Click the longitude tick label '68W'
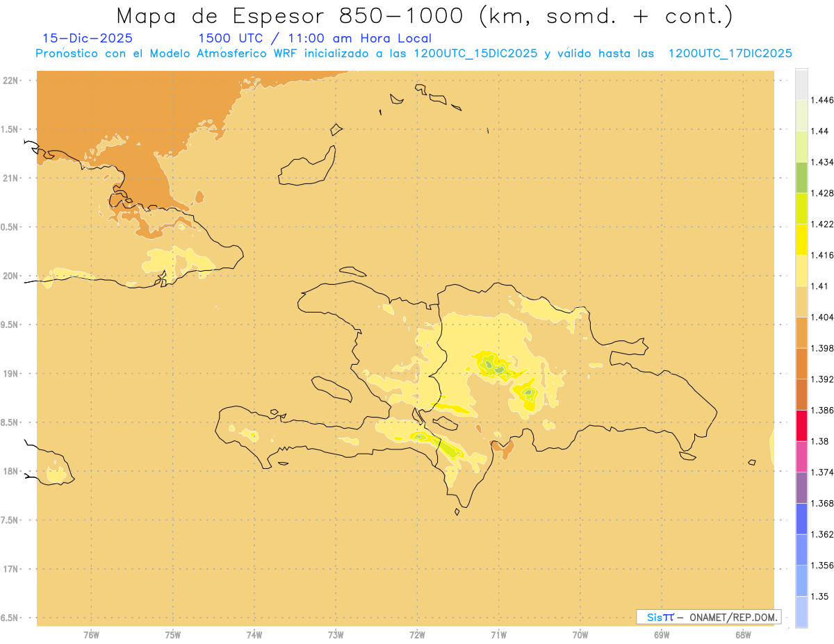This screenshot has width=834, height=644. pos(743,635)
